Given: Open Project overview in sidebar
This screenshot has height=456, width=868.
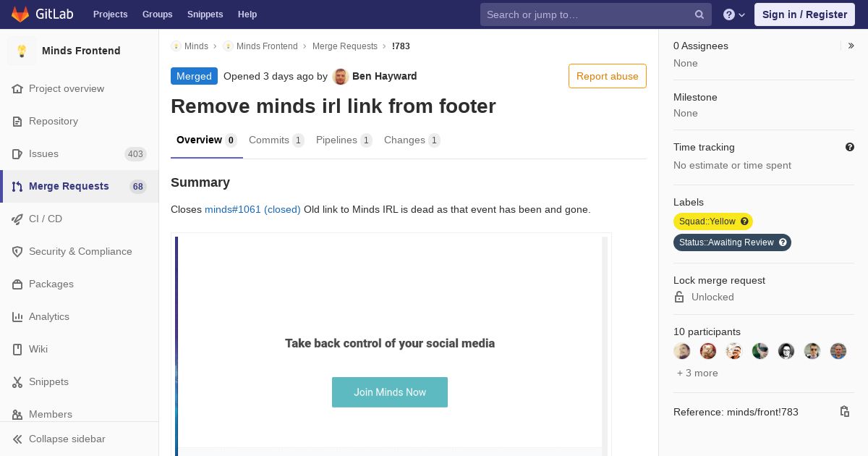Looking at the screenshot, I should (x=80, y=88).
